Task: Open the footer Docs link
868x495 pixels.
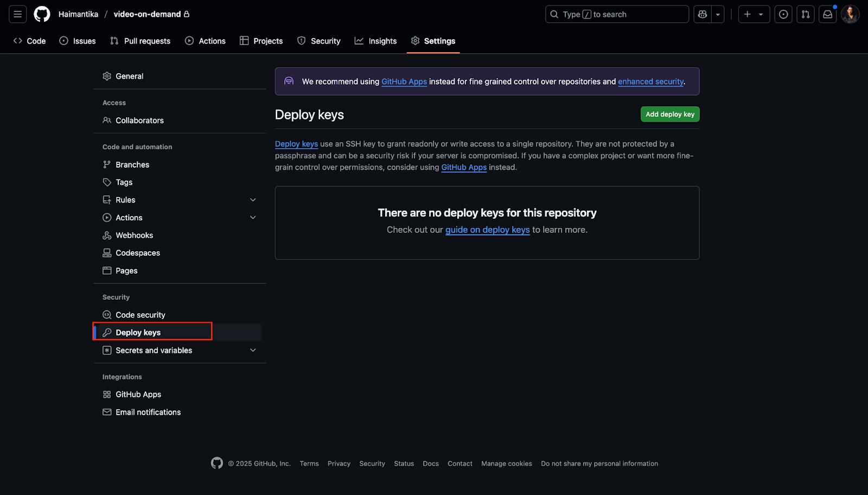Action: tap(431, 464)
